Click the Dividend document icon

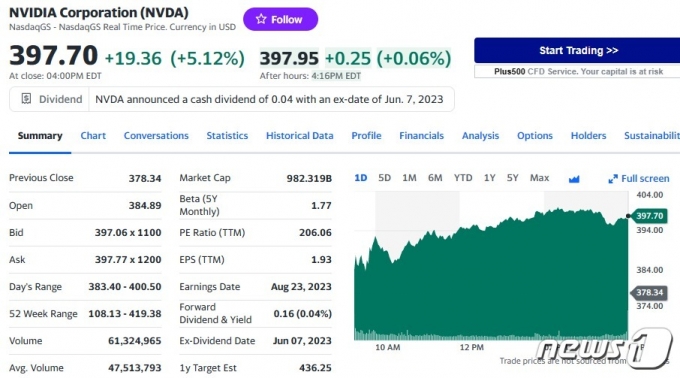coord(26,99)
